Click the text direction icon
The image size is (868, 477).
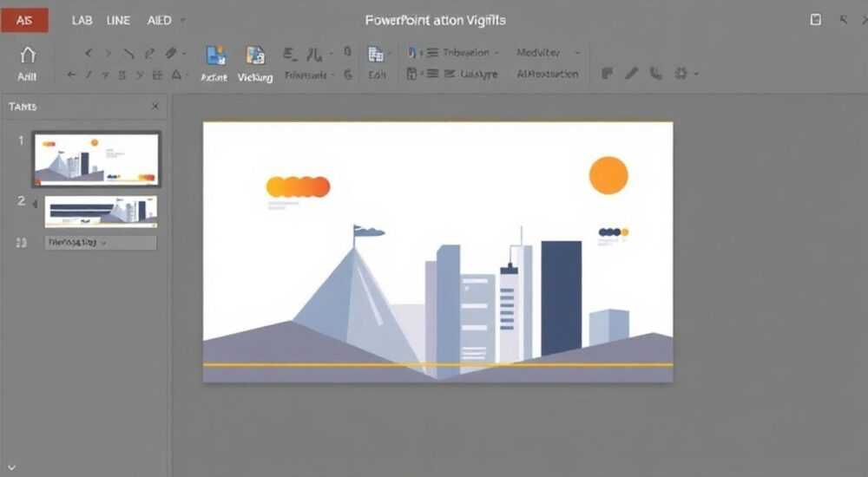pyautogui.click(x=314, y=54)
